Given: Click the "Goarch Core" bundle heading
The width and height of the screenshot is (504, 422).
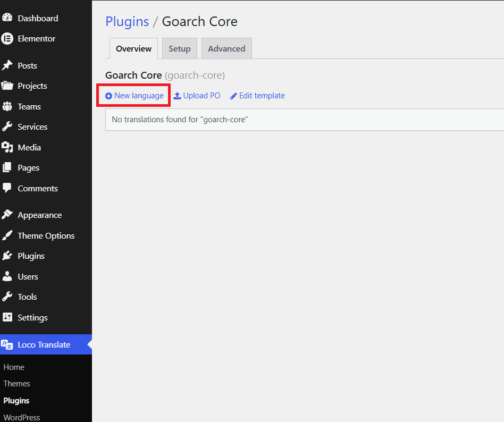Looking at the screenshot, I should click(133, 75).
